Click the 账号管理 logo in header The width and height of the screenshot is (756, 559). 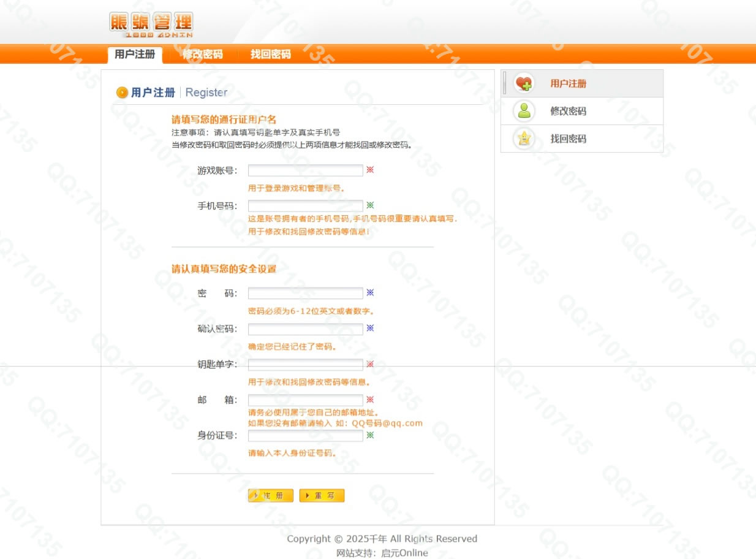click(151, 25)
